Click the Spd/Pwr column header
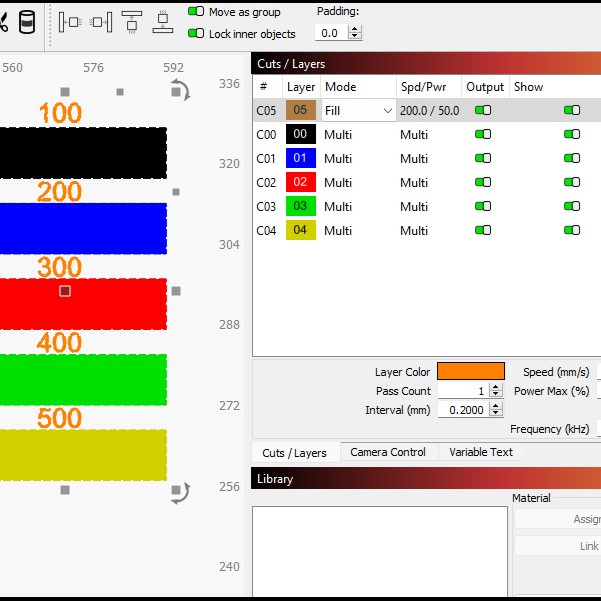The height and width of the screenshot is (601, 601). coord(429,87)
